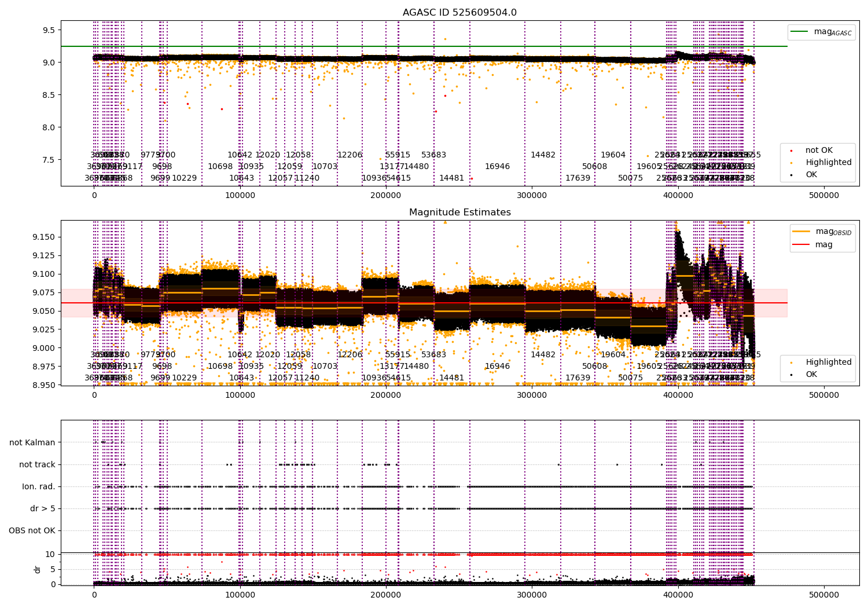
Task: Click the rotated 'dr' axis label
Action: click(38, 569)
